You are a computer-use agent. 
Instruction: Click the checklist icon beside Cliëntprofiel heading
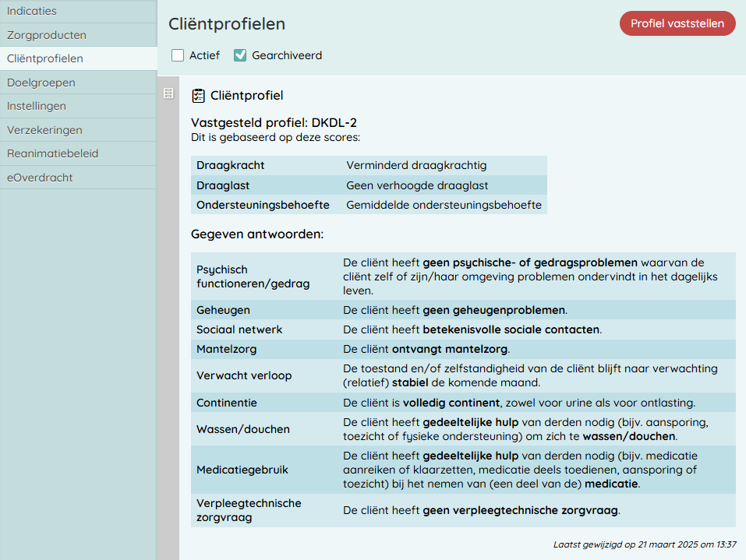198,96
